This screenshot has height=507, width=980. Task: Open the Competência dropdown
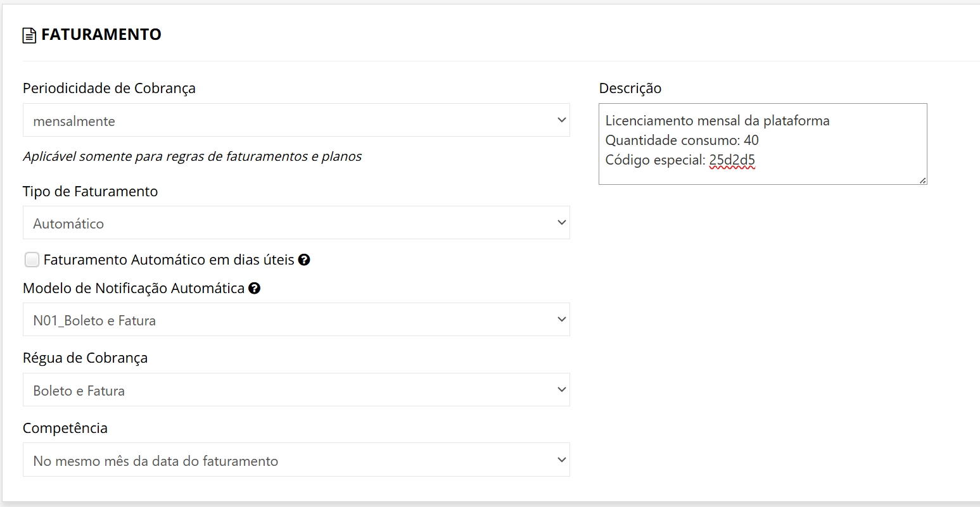296,460
